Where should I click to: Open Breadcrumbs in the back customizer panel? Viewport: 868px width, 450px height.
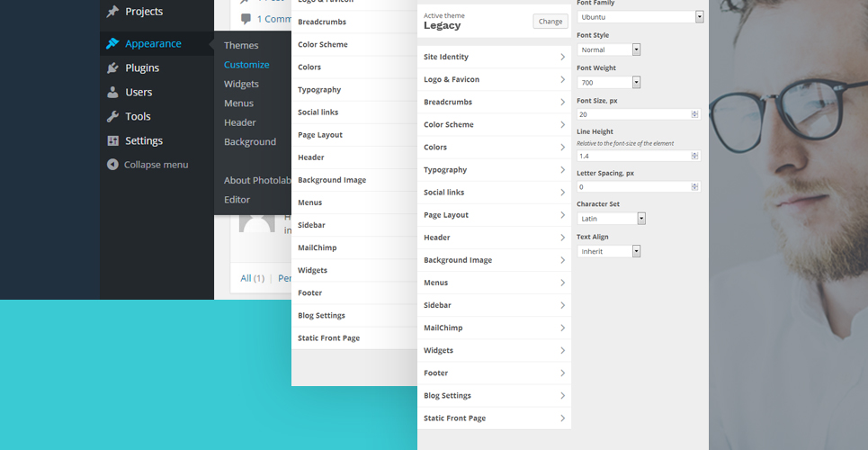354,22
